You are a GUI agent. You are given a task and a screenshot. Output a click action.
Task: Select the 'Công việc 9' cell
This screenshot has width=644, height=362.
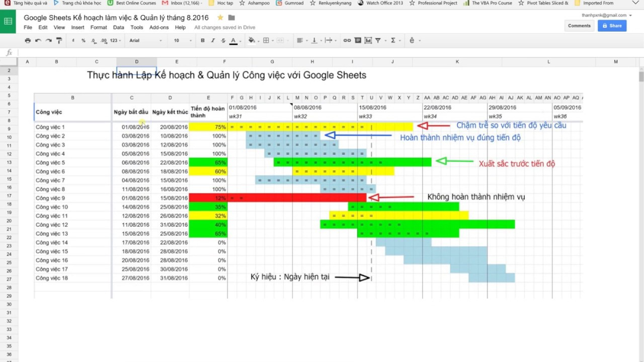coord(73,198)
